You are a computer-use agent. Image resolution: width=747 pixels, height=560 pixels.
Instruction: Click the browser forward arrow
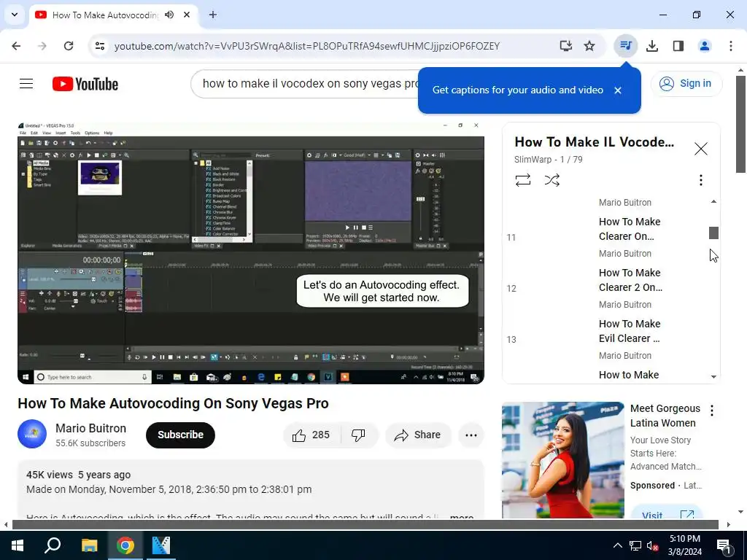[42, 46]
